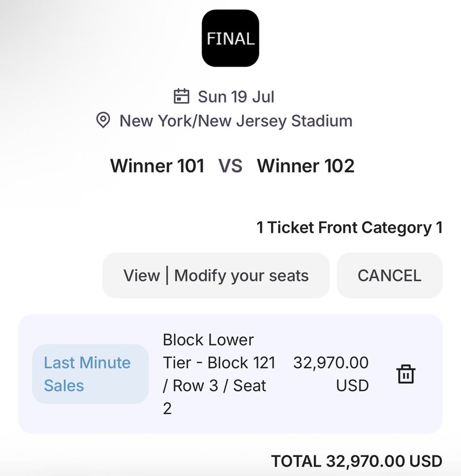Click the black FINAL badge

pos(230,38)
